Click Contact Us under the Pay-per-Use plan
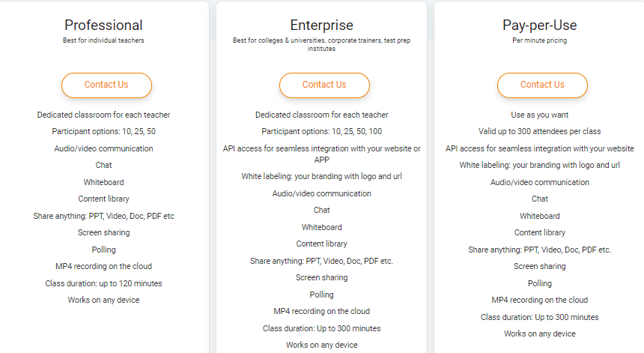The image size is (644, 353). tap(542, 85)
